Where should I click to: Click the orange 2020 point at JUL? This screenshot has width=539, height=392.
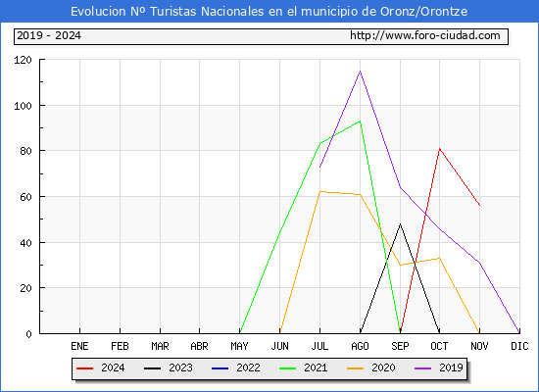coord(320,191)
